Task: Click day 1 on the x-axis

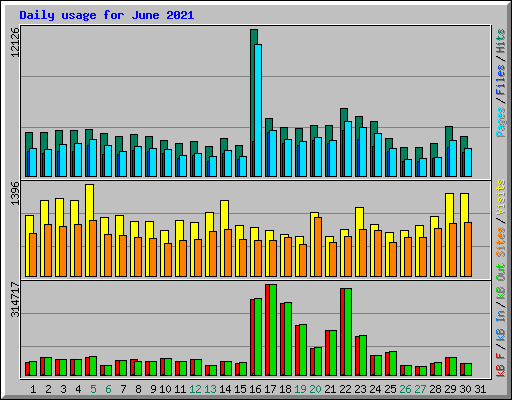Action: [x=33, y=389]
